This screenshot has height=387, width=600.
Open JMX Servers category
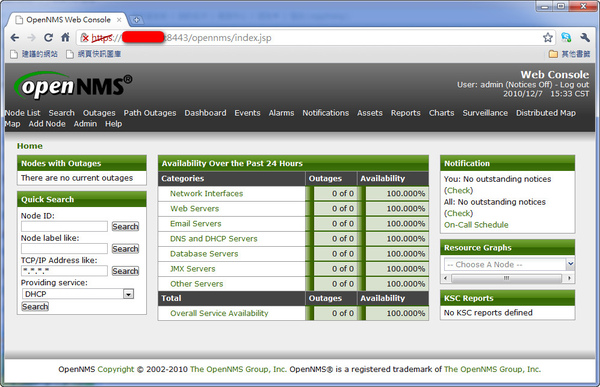(x=193, y=269)
